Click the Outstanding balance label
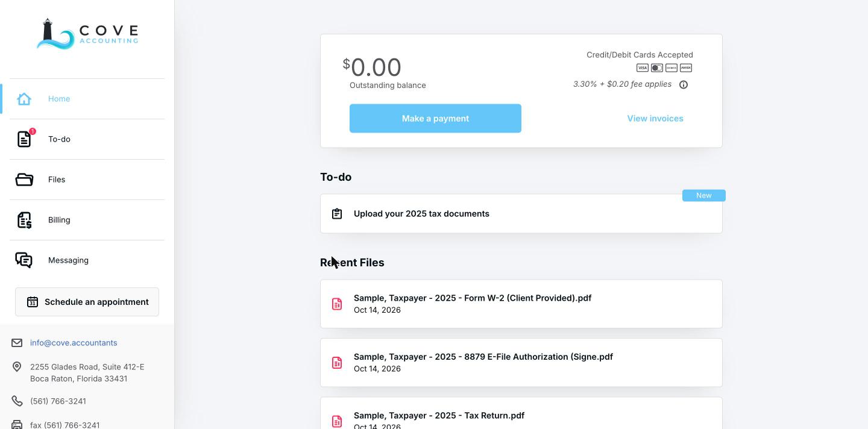The height and width of the screenshot is (429, 868). click(x=388, y=86)
